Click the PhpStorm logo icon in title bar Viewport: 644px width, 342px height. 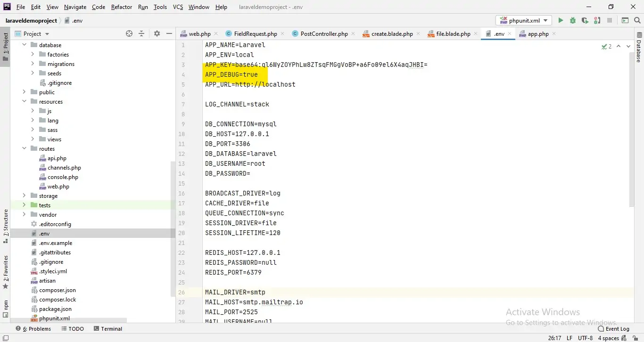pyautogui.click(x=7, y=7)
